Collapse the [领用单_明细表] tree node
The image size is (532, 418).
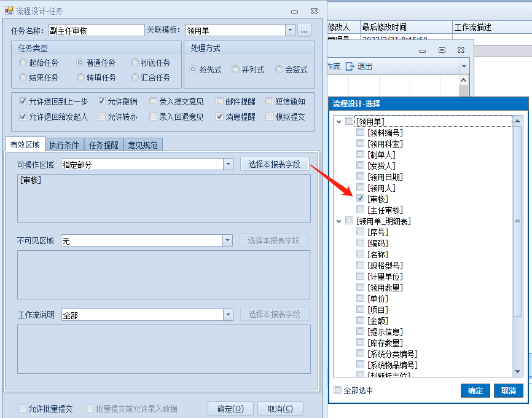pos(338,221)
